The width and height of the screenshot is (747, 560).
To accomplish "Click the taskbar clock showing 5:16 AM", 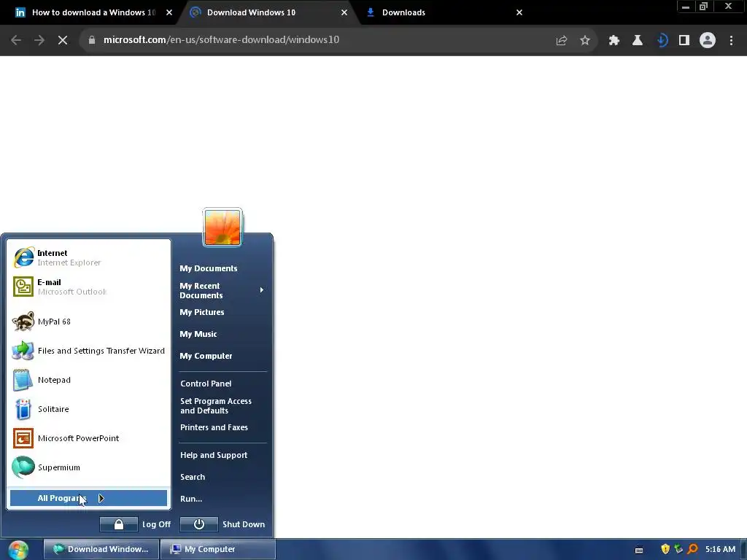I will coord(720,549).
